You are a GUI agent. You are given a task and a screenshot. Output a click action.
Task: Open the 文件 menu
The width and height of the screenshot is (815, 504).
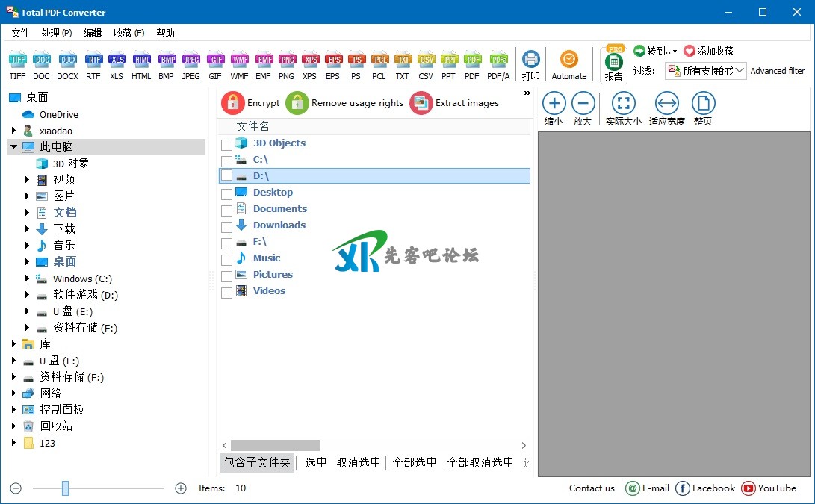pyautogui.click(x=20, y=33)
